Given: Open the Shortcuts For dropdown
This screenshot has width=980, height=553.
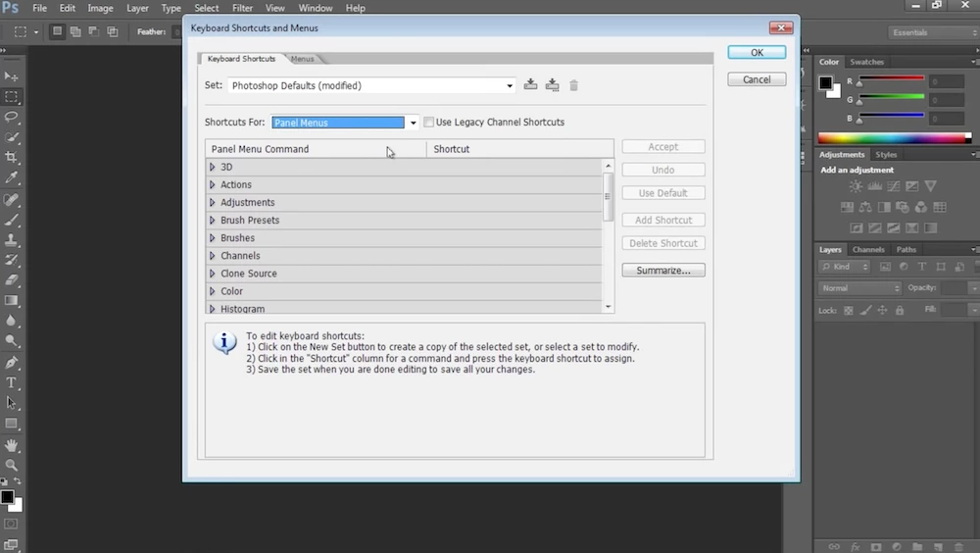Looking at the screenshot, I should (344, 123).
